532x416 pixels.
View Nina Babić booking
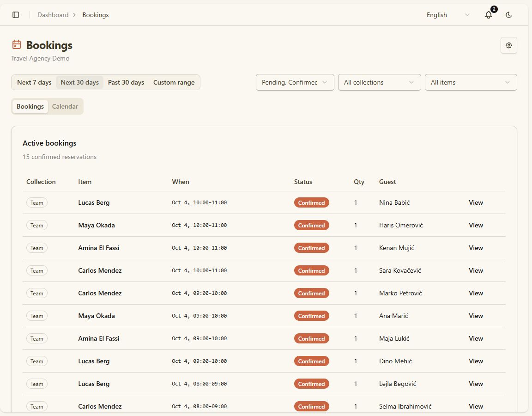click(x=476, y=202)
